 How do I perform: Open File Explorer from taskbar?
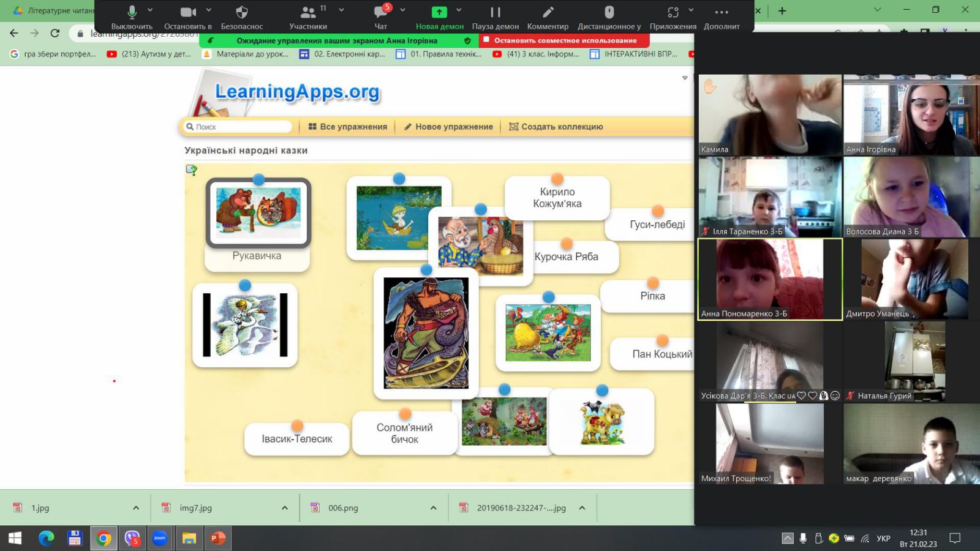(189, 538)
